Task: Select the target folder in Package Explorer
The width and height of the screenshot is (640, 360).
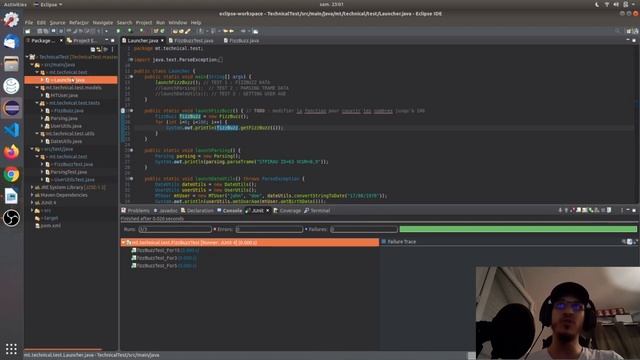Action: pos(51,218)
